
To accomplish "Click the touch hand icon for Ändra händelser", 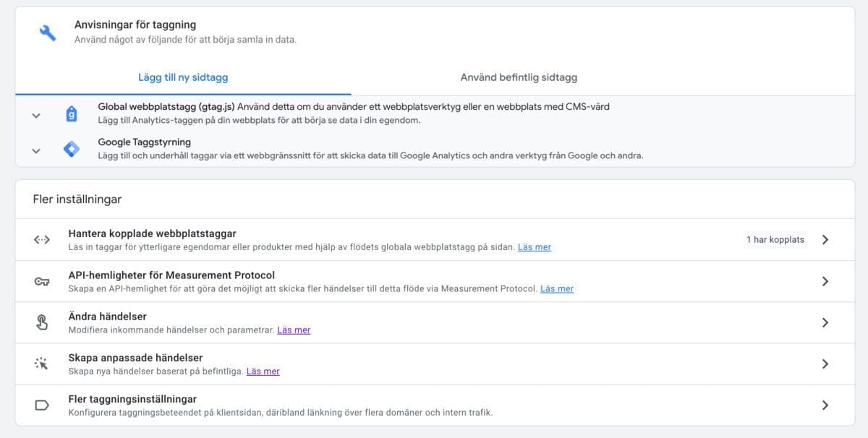I will [x=42, y=322].
